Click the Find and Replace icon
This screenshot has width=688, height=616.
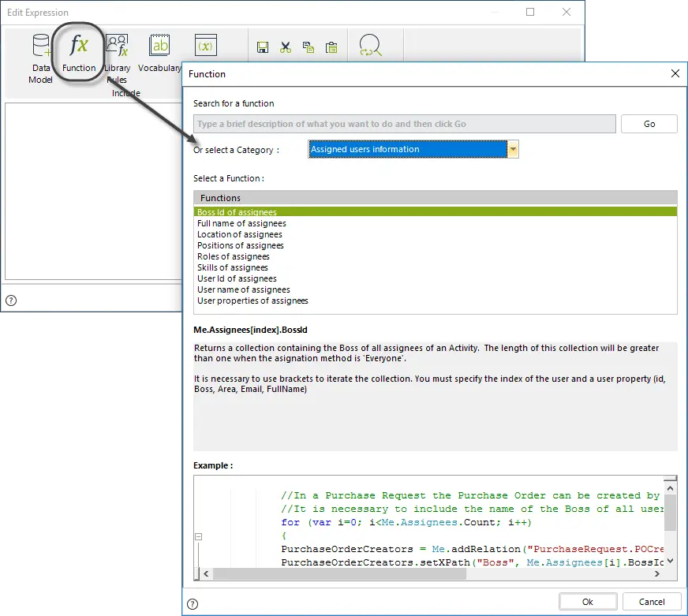click(x=370, y=45)
